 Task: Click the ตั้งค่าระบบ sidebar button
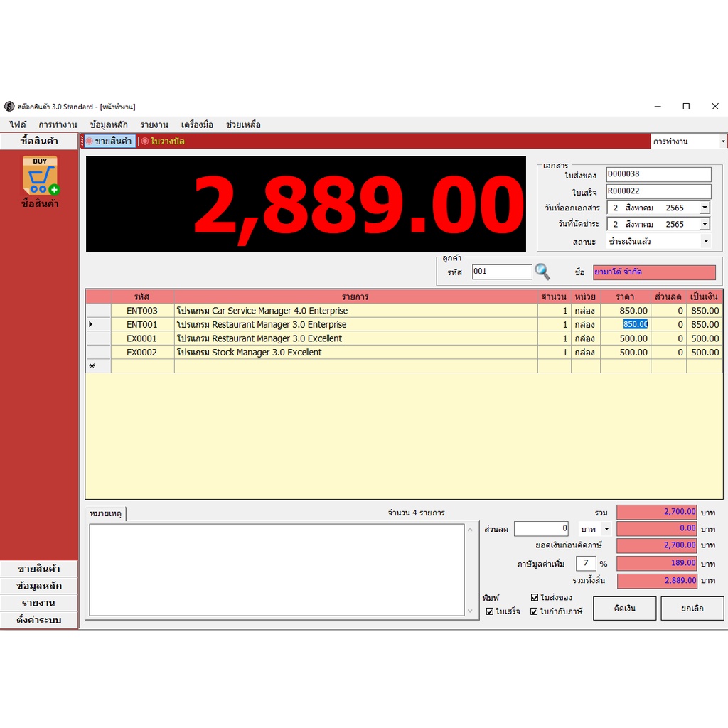click(x=39, y=619)
